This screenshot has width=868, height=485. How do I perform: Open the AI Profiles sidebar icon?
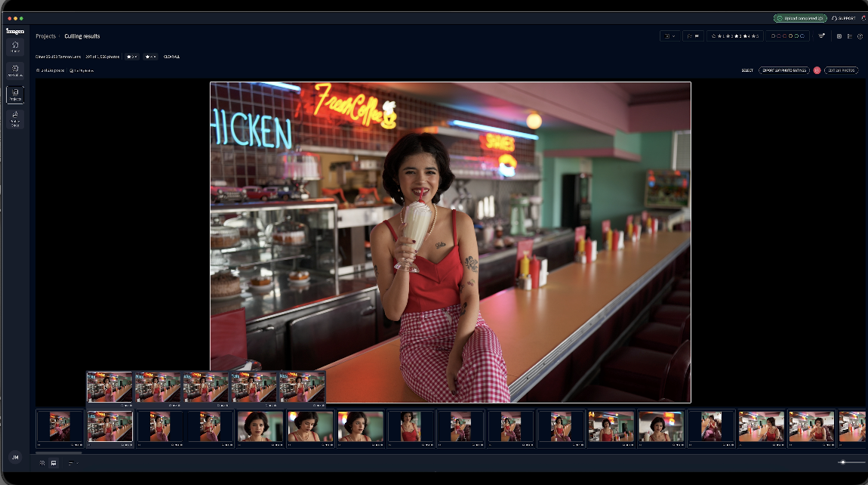[15, 70]
